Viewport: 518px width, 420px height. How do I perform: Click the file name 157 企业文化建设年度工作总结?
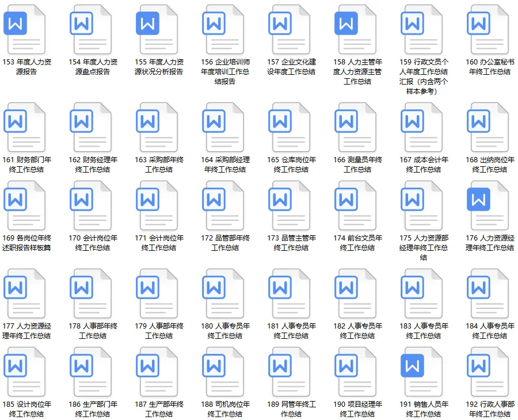[x=291, y=67]
